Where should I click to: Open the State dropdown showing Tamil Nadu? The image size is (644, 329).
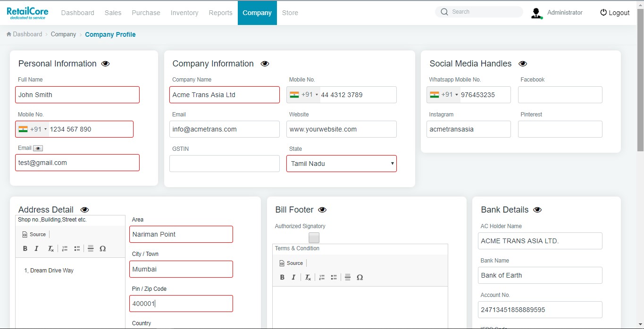click(342, 164)
